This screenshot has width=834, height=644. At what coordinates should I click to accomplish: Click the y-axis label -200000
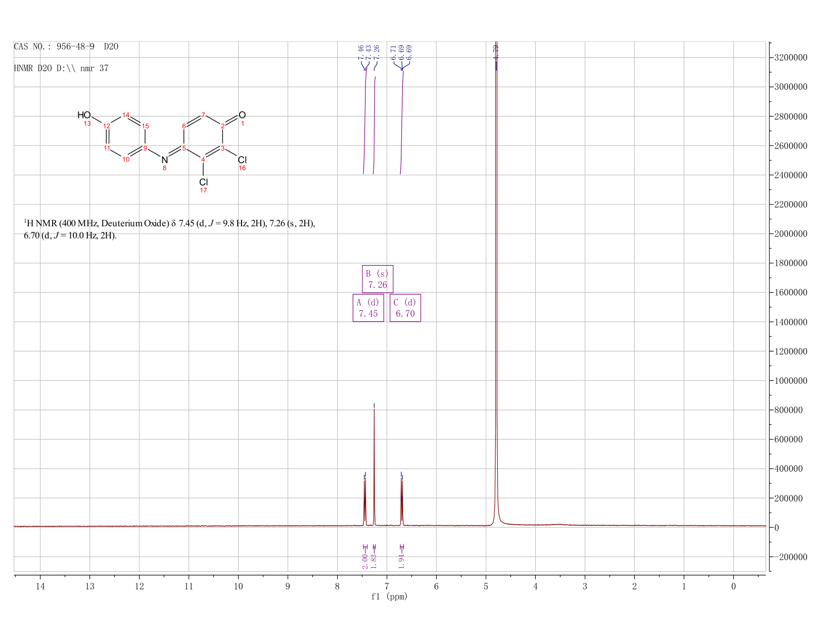point(790,557)
